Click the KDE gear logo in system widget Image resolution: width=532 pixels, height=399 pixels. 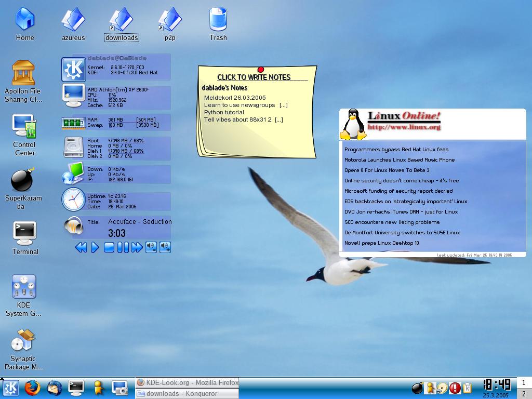tap(73, 69)
